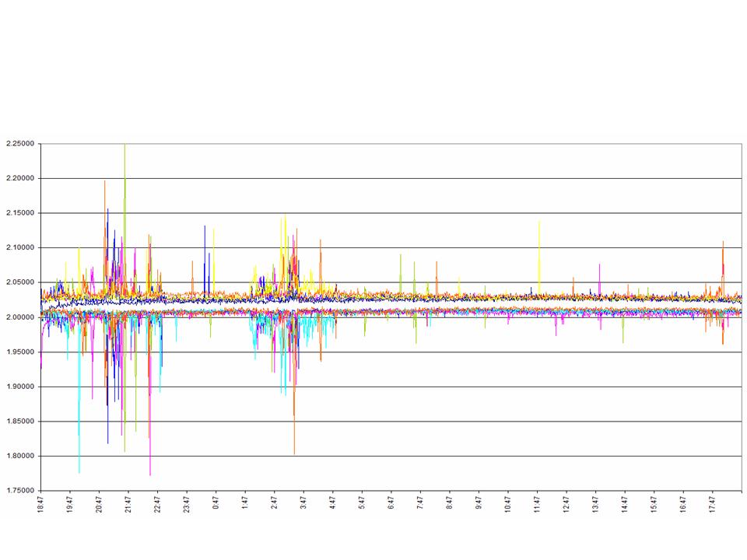
Task: Click the 10:47 time axis label
Action: [508, 504]
